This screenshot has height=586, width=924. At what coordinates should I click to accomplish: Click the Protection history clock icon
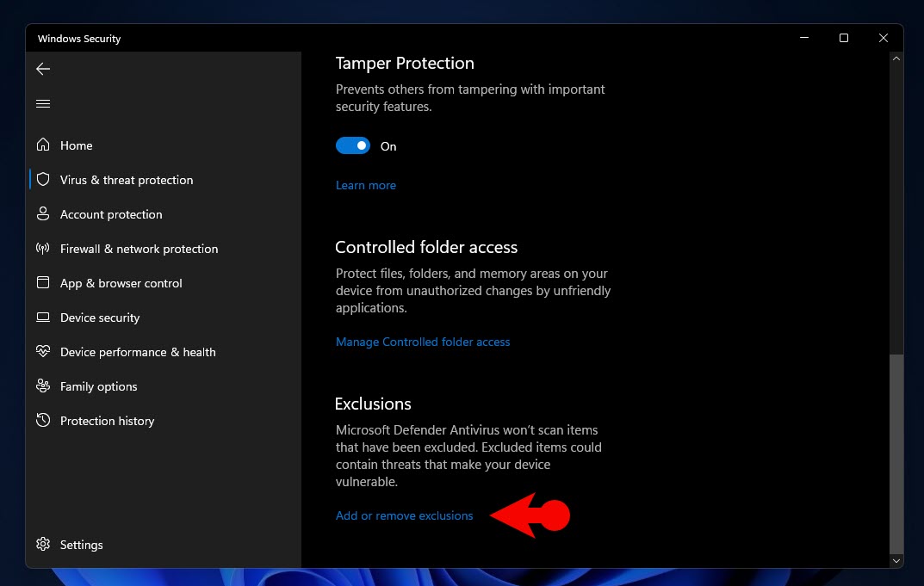[x=43, y=421]
